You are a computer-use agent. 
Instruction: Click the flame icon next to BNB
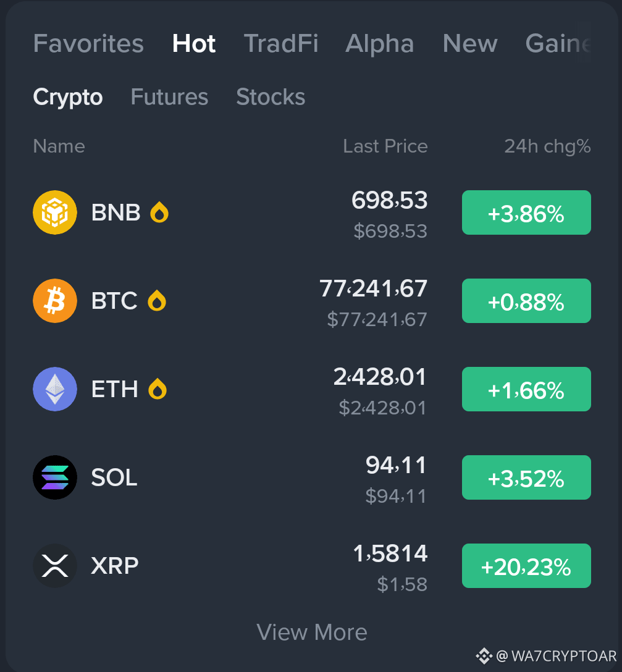click(159, 212)
